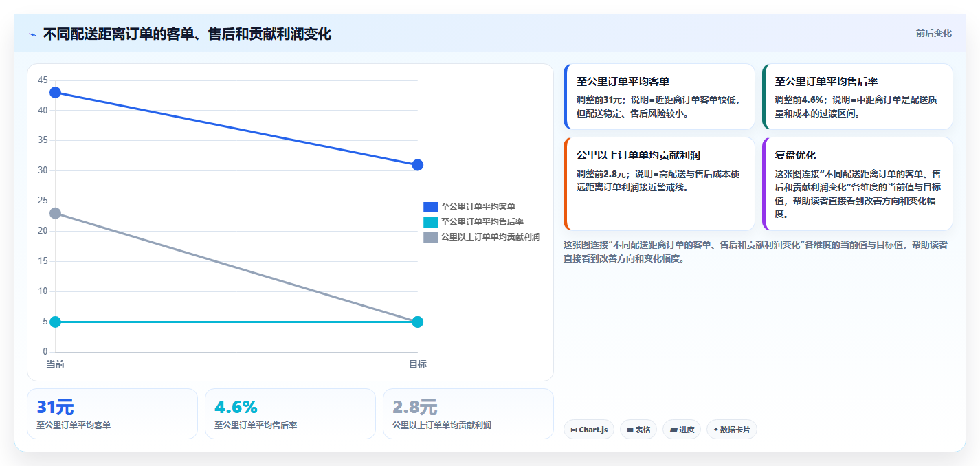Image resolution: width=980 pixels, height=466 pixels.
Task: Click text 调整前2.8元 in orange card
Action: [x=601, y=175]
